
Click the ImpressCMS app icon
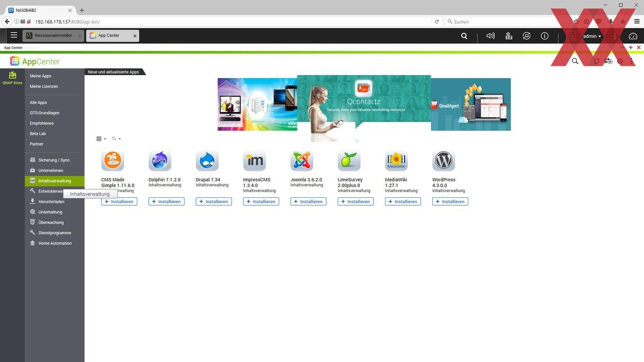(x=255, y=161)
